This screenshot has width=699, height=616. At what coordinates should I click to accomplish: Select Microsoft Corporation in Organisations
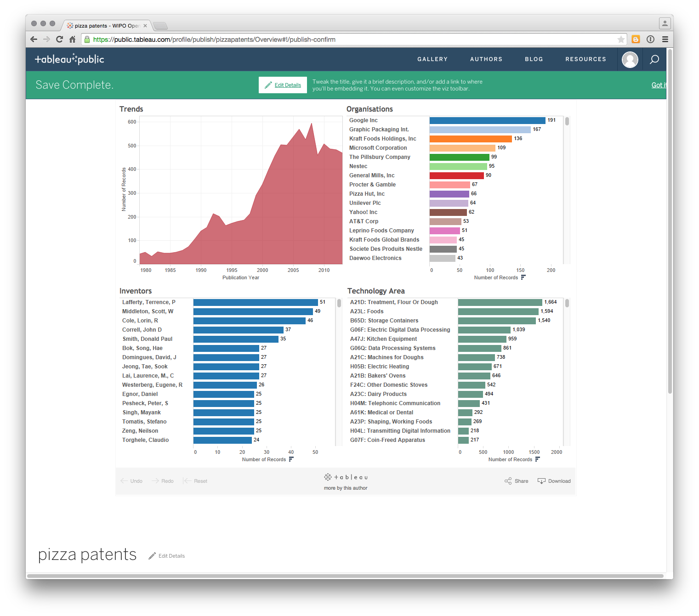click(x=378, y=148)
